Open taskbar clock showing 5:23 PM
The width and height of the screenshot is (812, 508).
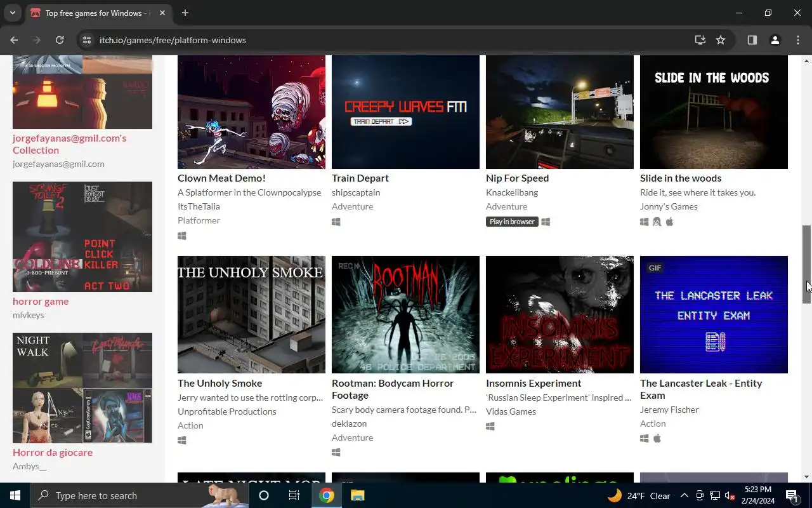coord(757,495)
